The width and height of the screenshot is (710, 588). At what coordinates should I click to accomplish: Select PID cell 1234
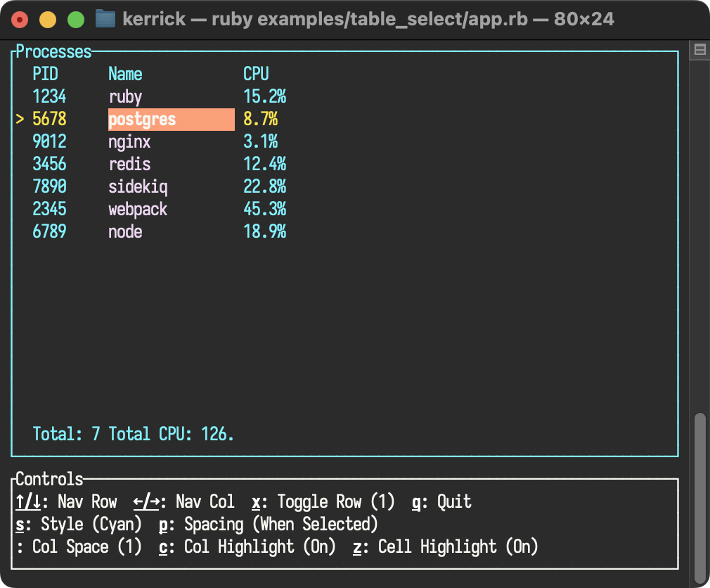click(x=49, y=96)
